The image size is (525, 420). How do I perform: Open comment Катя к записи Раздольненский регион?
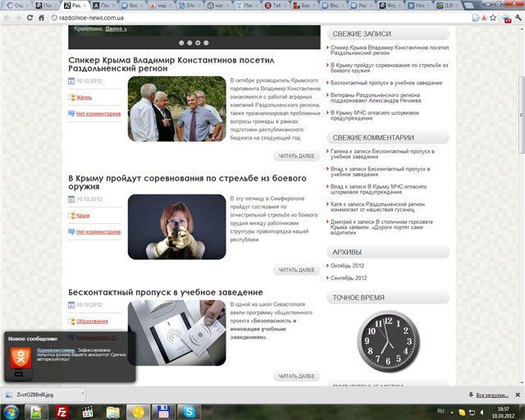click(x=377, y=207)
